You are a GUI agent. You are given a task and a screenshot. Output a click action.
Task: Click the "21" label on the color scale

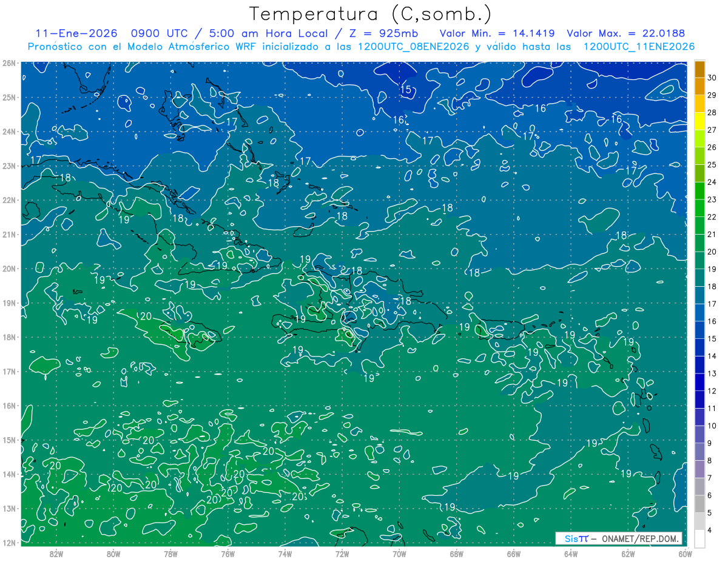712,234
